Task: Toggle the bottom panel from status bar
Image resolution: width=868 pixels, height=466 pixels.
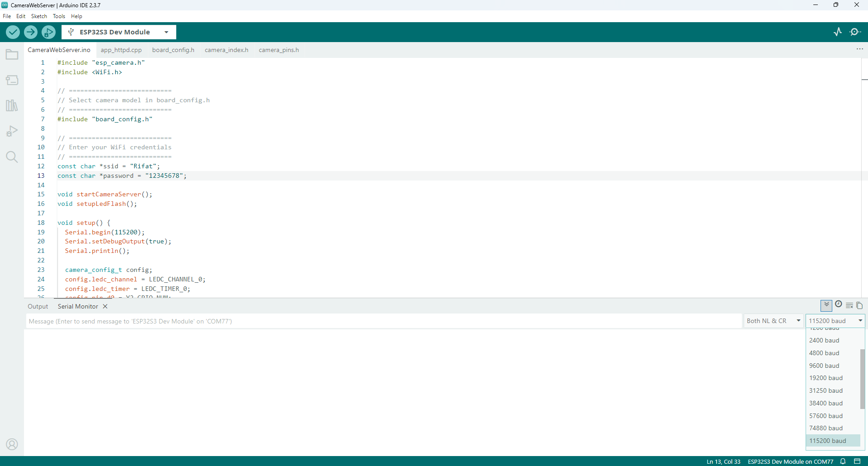Action: pos(857,461)
